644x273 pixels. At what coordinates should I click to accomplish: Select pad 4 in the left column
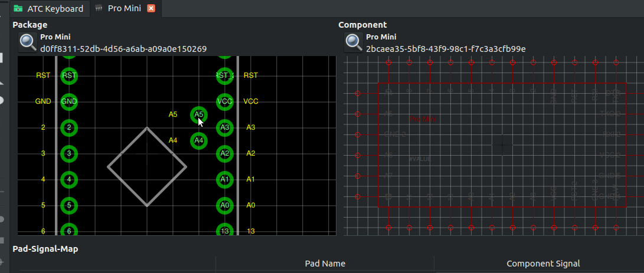pos(69,179)
